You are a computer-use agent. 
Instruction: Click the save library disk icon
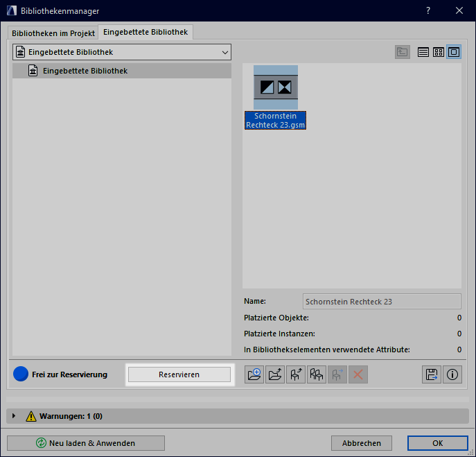coord(432,374)
